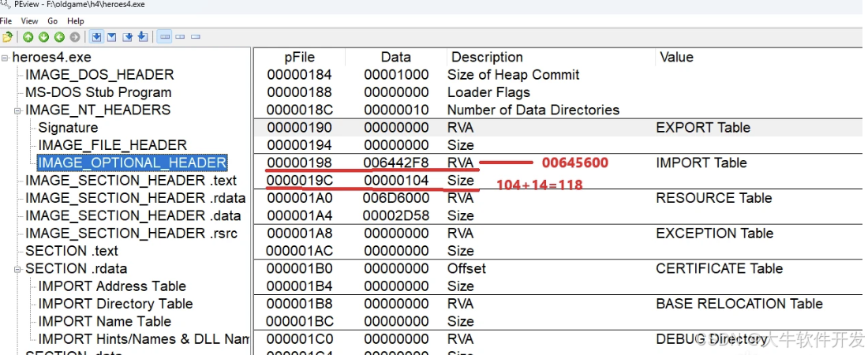Viewport: 868px width, 355px height.
Task: Click pFile offset 000001A8
Action: pos(300,234)
